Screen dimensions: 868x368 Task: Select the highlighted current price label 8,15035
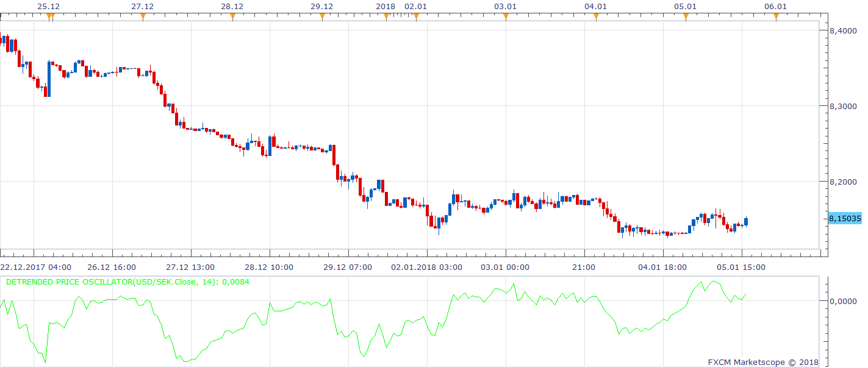(844, 218)
